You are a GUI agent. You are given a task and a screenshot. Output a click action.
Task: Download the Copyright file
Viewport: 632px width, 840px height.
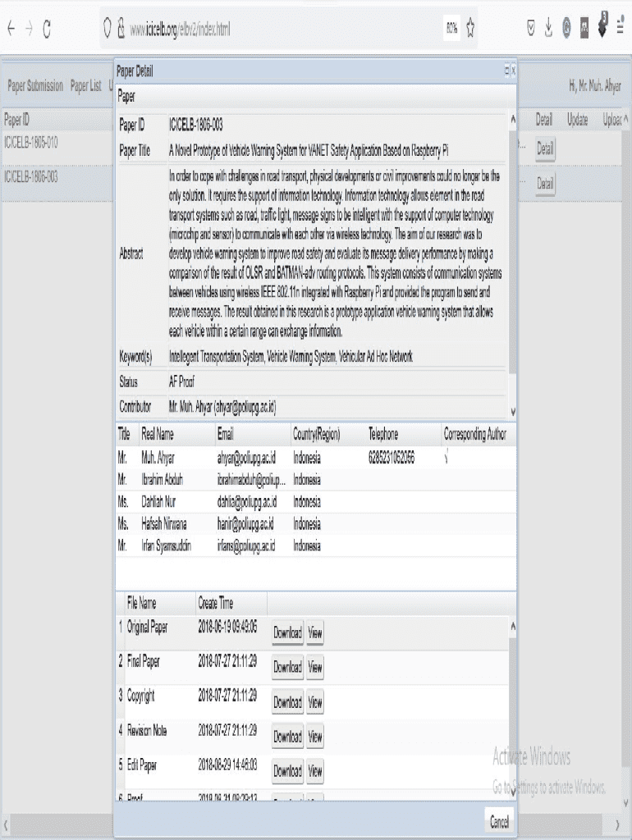pos(287,702)
